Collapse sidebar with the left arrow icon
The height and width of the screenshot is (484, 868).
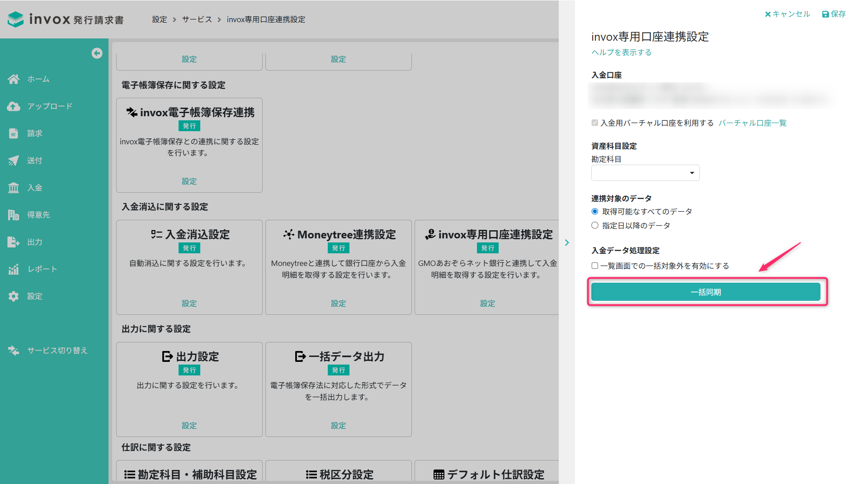[97, 53]
